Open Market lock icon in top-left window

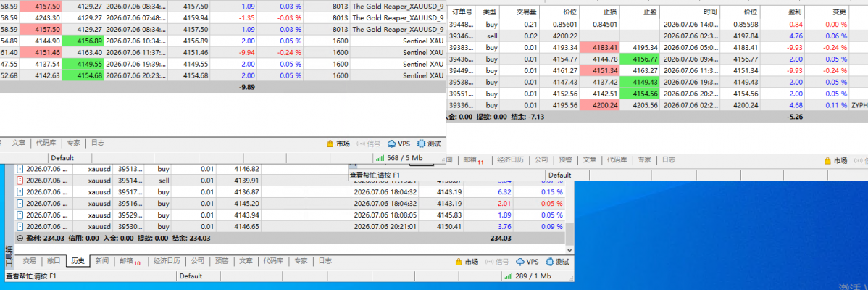click(330, 144)
